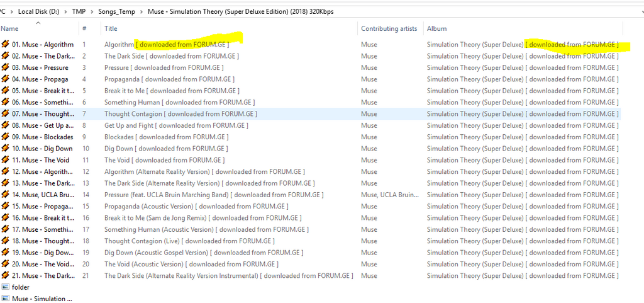This screenshot has width=644, height=303.
Task: Click the audio icon beside 06. Muse - Somethi...
Action: pyautogui.click(x=5, y=102)
